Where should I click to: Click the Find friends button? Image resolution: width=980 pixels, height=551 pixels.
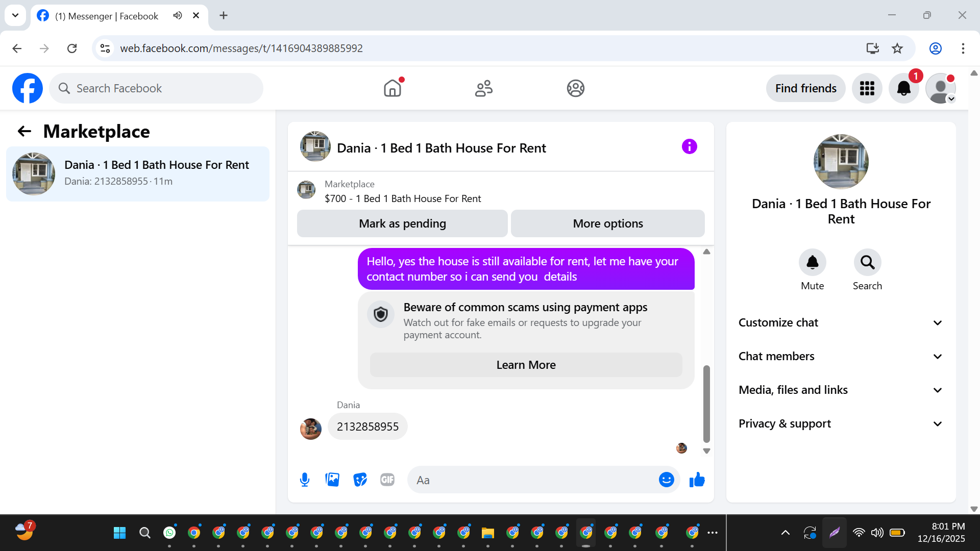tap(805, 88)
